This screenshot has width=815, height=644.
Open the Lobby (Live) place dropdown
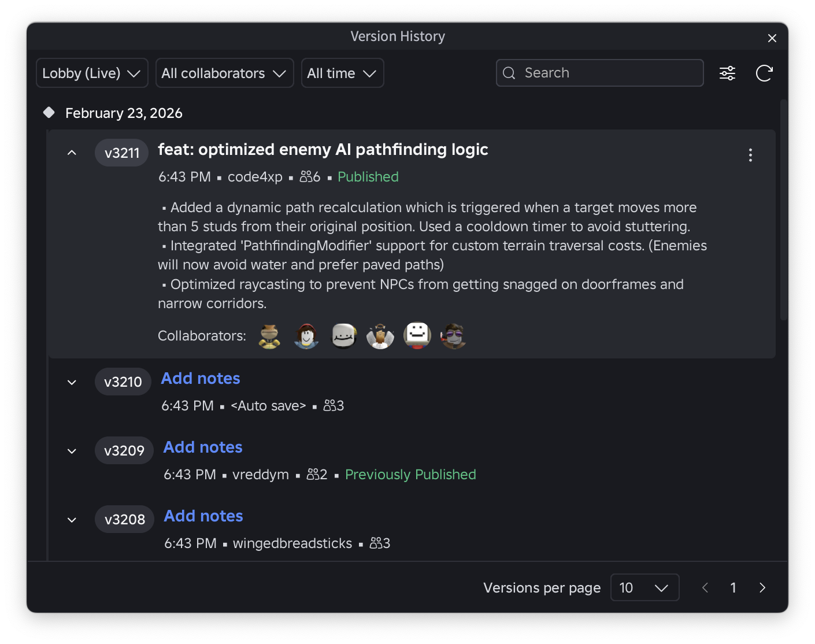click(x=92, y=73)
